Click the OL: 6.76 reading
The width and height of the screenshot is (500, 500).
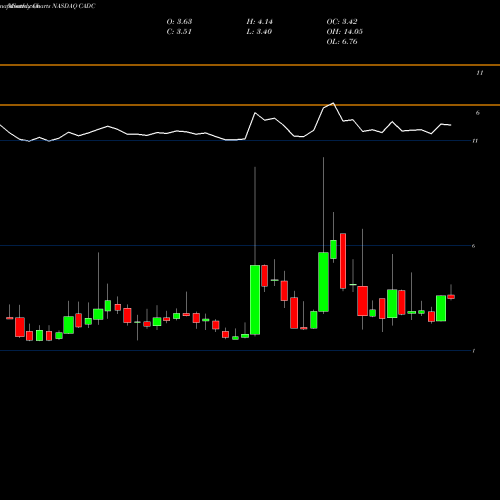[x=342, y=42]
